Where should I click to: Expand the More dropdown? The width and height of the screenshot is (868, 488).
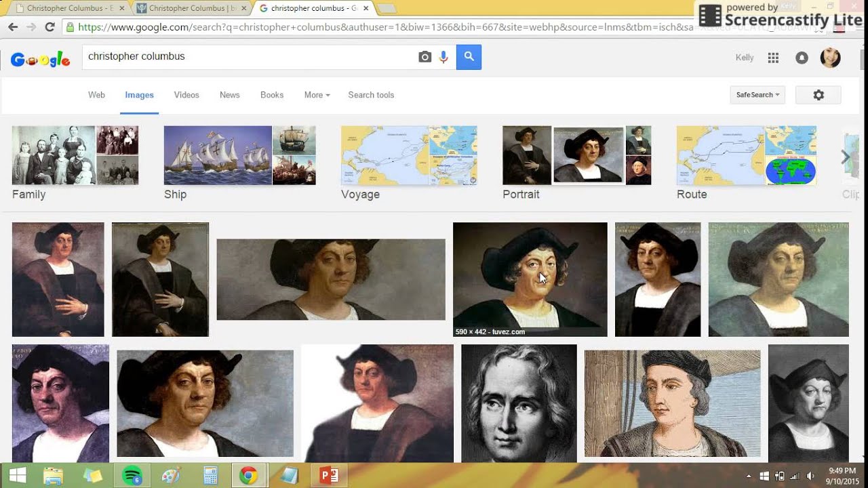(x=317, y=95)
